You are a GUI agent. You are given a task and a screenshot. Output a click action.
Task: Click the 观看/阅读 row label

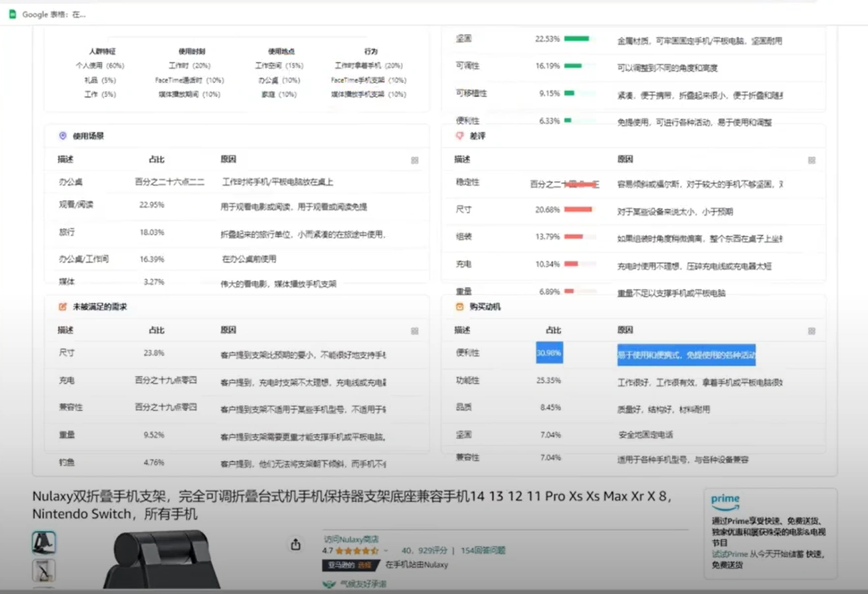(76, 205)
